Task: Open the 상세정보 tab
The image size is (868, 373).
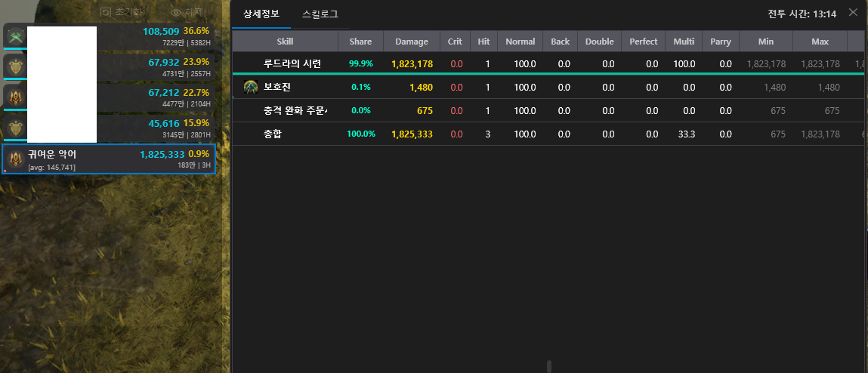Action: click(261, 14)
